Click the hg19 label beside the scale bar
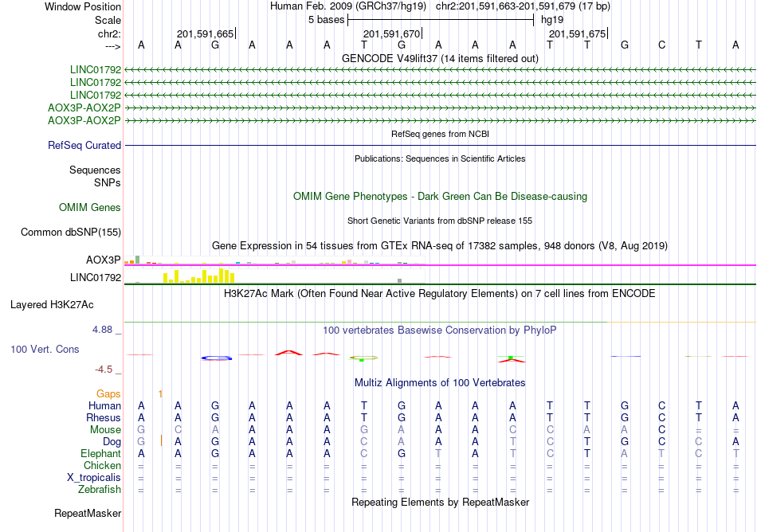Screen dimensions: 757x532 [x=552, y=20]
